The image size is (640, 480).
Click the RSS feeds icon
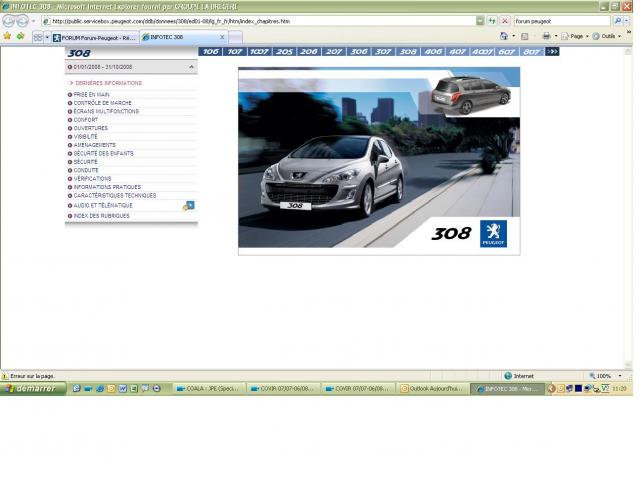(x=525, y=37)
